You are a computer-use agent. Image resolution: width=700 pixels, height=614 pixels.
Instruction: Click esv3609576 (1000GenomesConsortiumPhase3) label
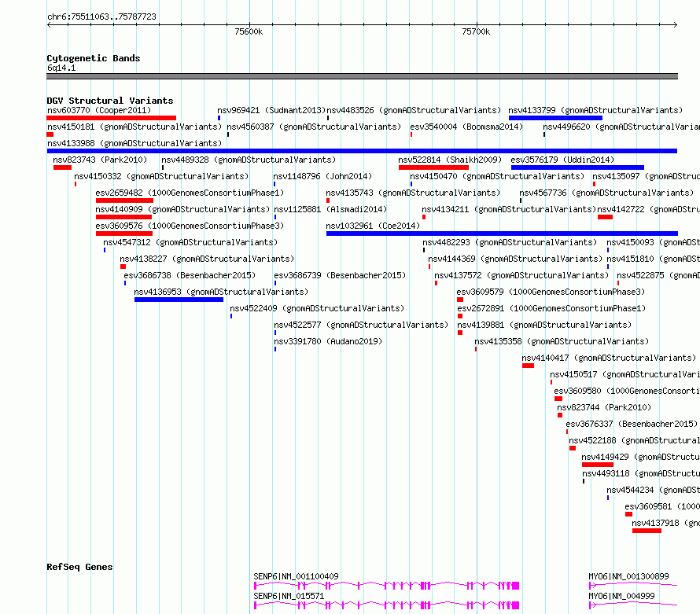(190, 226)
